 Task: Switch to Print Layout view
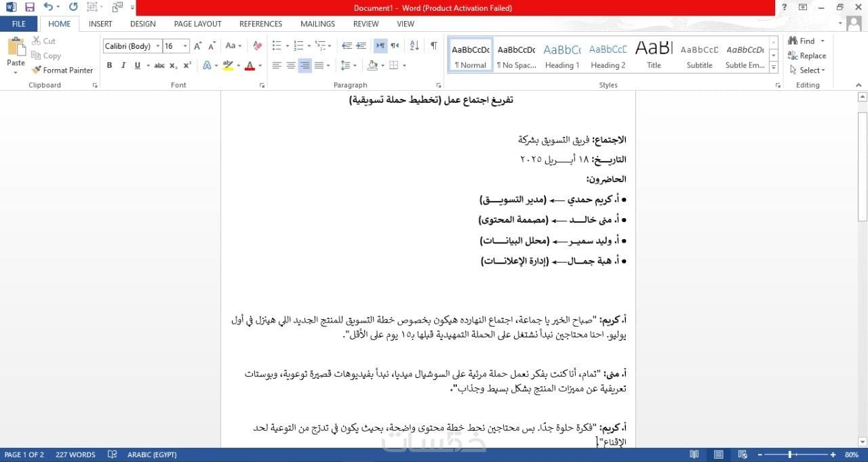[718, 455]
